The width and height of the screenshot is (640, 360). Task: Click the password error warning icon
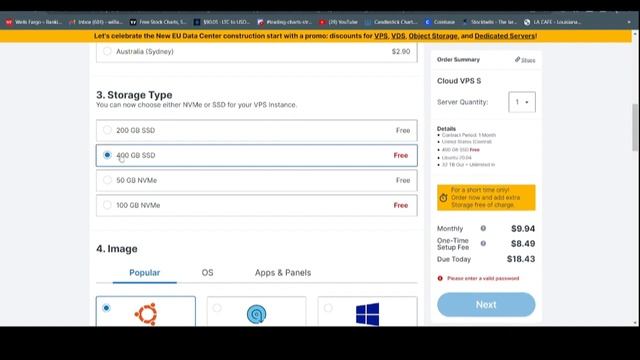click(x=440, y=278)
